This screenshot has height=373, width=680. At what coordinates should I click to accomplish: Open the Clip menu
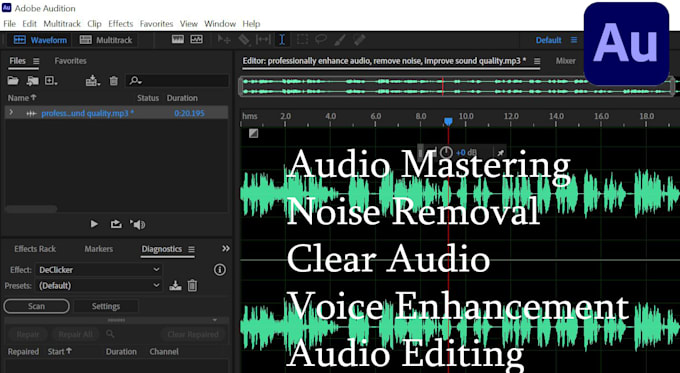tap(94, 23)
